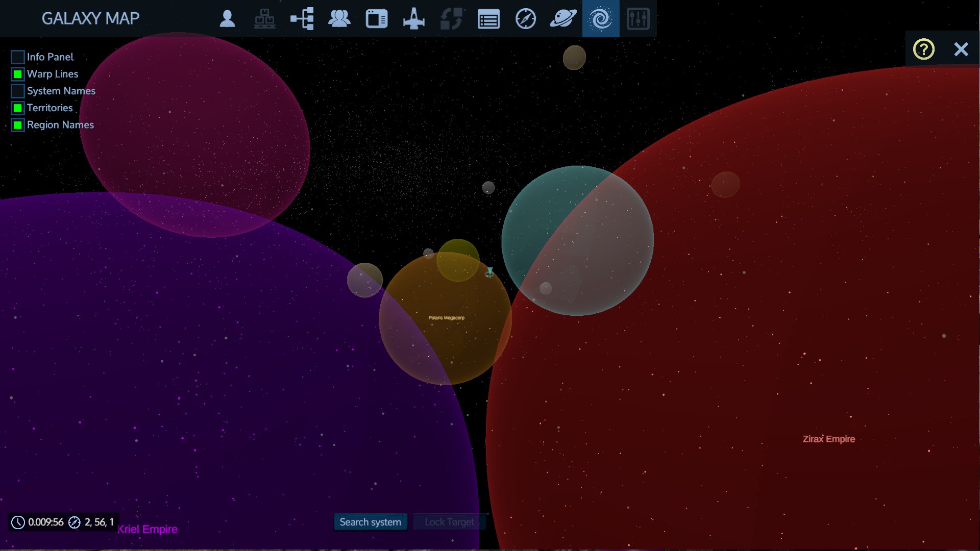Open the tech tree icon
This screenshot has width=980, height=551.
point(264,19)
